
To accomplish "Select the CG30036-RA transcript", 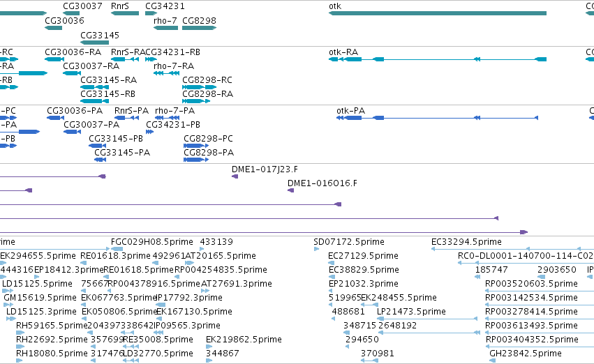I will click(54, 59).
